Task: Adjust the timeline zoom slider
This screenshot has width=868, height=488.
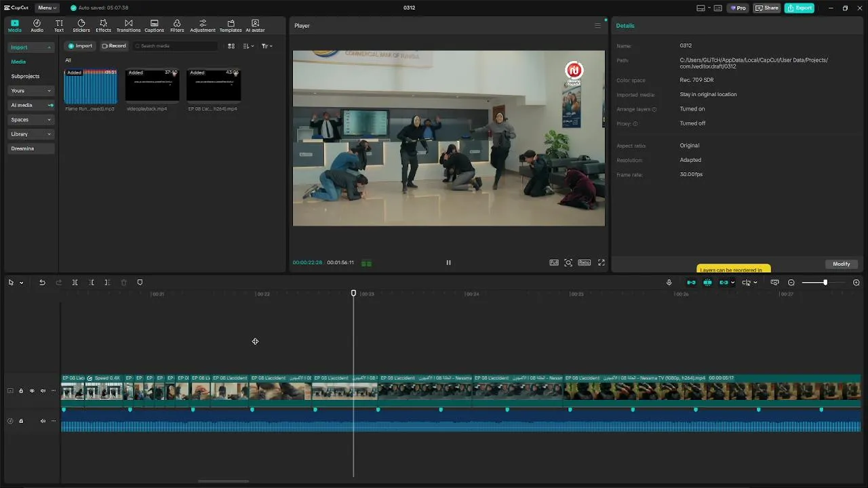Action: [x=824, y=283]
